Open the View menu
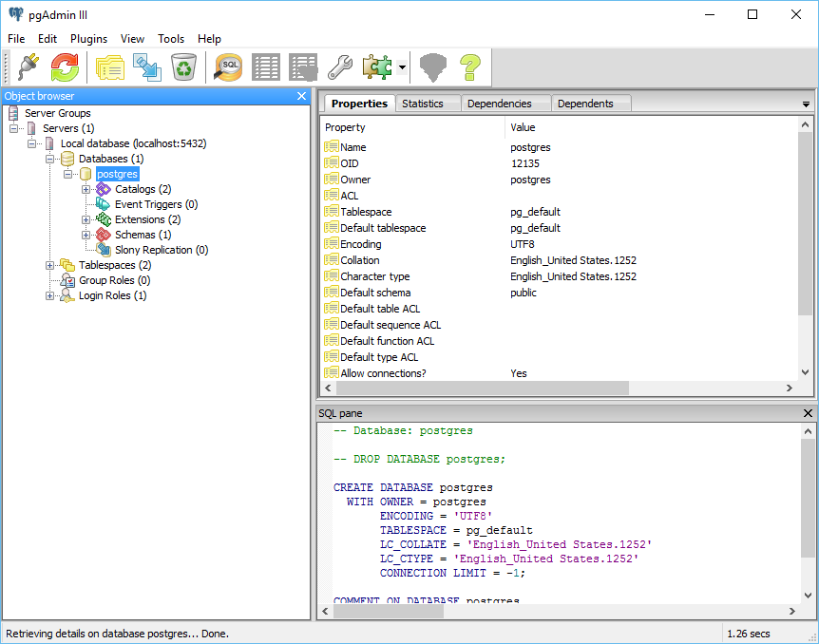Screen dimensions: 819x644 pos(132,39)
